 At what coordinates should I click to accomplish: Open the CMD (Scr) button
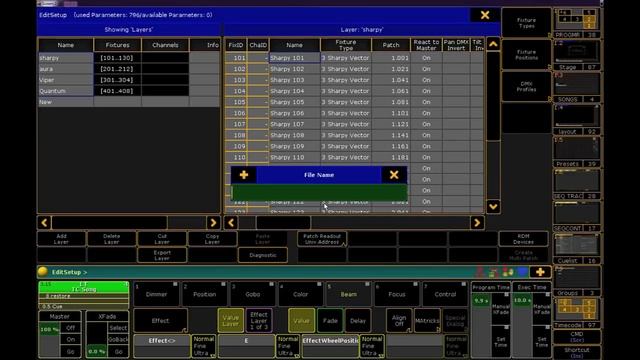coord(577,337)
